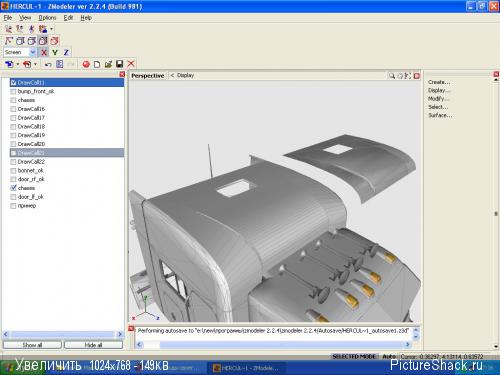Switch to vertices editing level icon
This screenshot has height=375, width=500.
pyautogui.click(x=8, y=29)
